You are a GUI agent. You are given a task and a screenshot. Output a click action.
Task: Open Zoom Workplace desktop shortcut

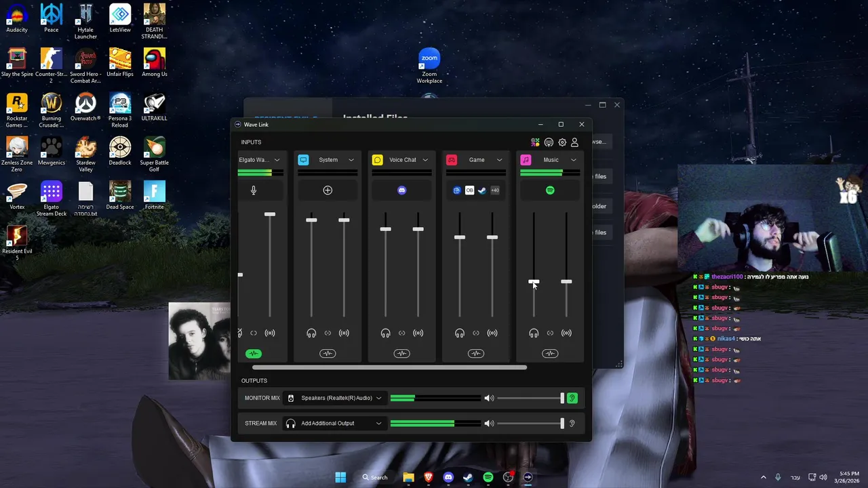[x=429, y=66]
